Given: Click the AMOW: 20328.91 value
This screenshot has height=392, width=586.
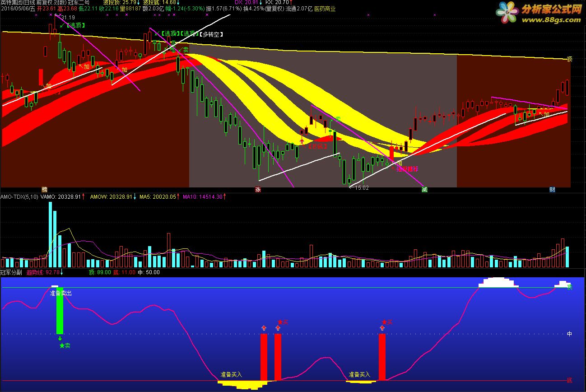Looking at the screenshot, I should pos(111,197).
